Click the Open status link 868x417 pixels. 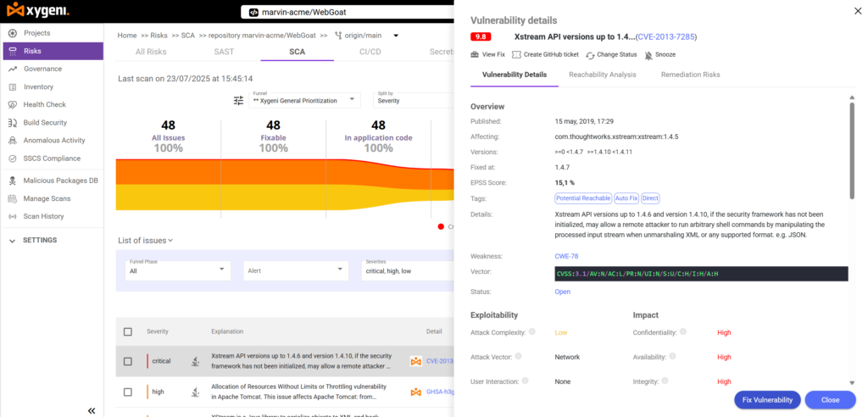point(563,292)
